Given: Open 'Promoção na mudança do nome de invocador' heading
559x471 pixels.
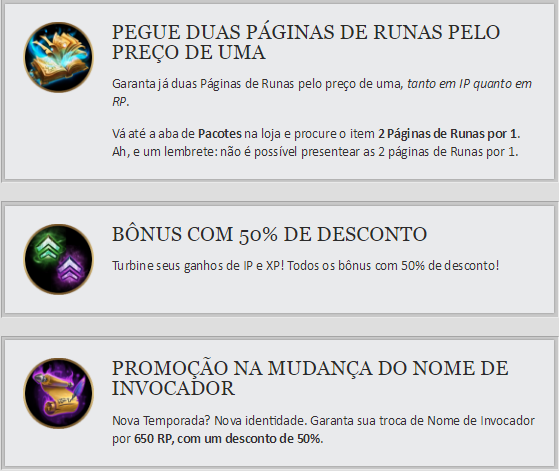Looking at the screenshot, I should point(310,378).
